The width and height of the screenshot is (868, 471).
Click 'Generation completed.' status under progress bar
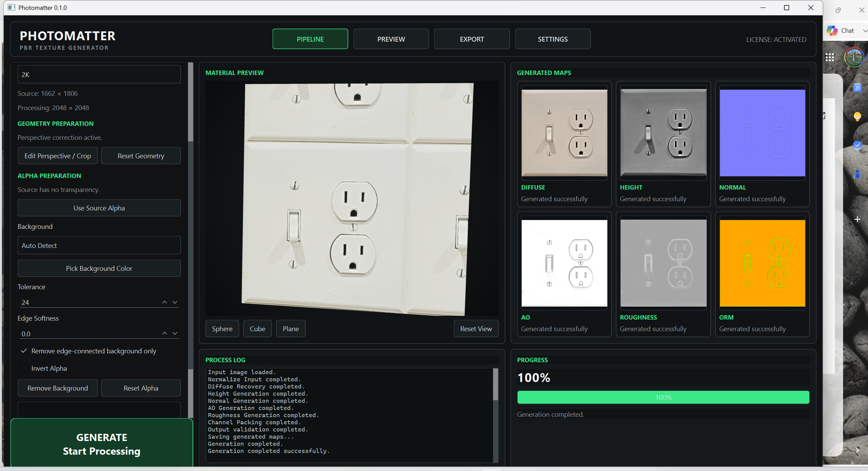(x=550, y=414)
